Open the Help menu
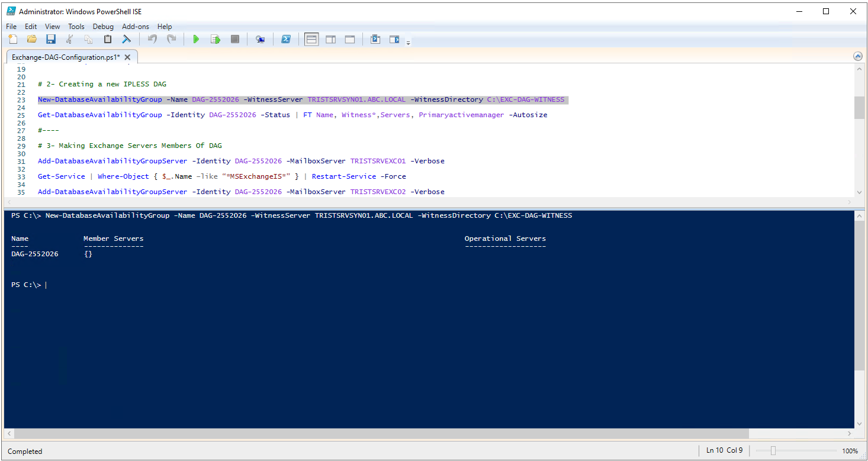Screen dimensions: 868x461 coord(165,27)
